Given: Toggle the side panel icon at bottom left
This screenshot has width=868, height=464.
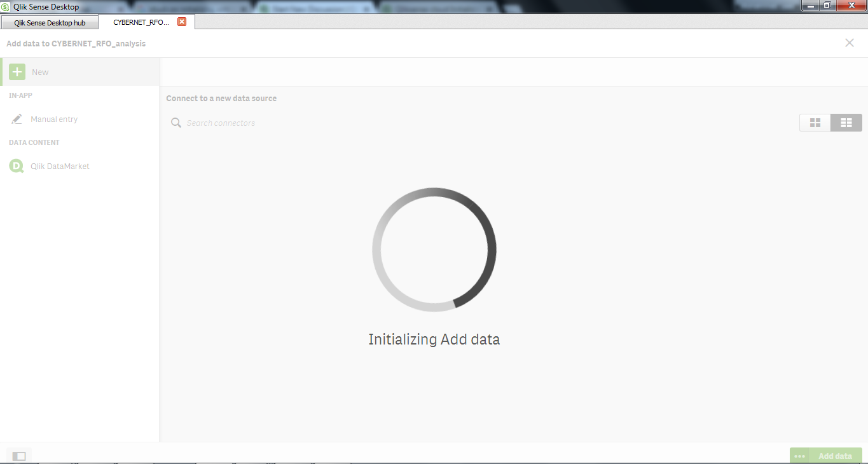Looking at the screenshot, I should 19,456.
